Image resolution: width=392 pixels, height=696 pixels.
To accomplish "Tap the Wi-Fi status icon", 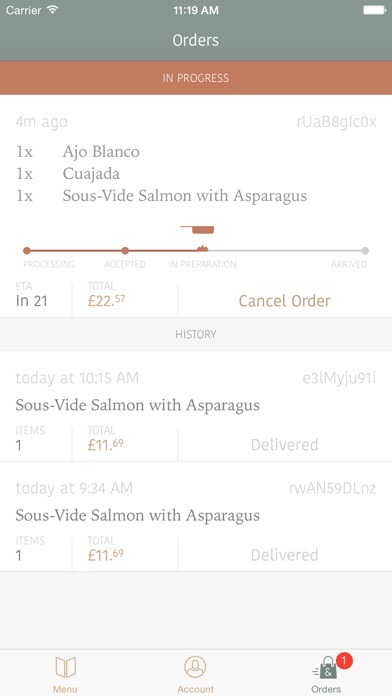I will pyautogui.click(x=53, y=10).
